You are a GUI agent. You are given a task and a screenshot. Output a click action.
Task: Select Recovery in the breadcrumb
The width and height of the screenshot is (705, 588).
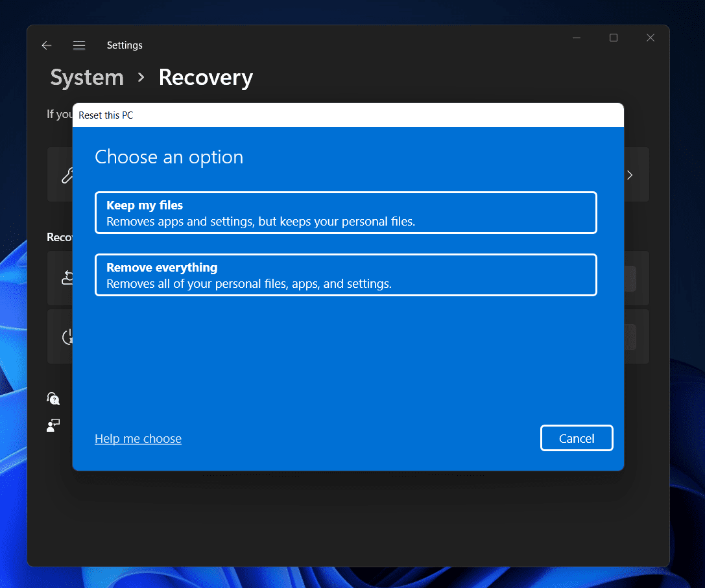(x=206, y=78)
